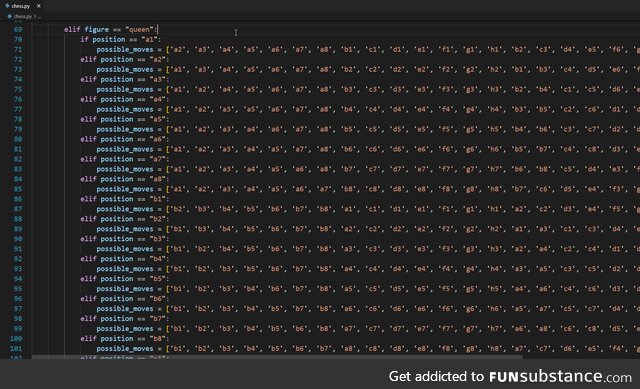Click the 'elif position == "b8":' line
This screenshot has height=389, width=640.
coord(124,338)
